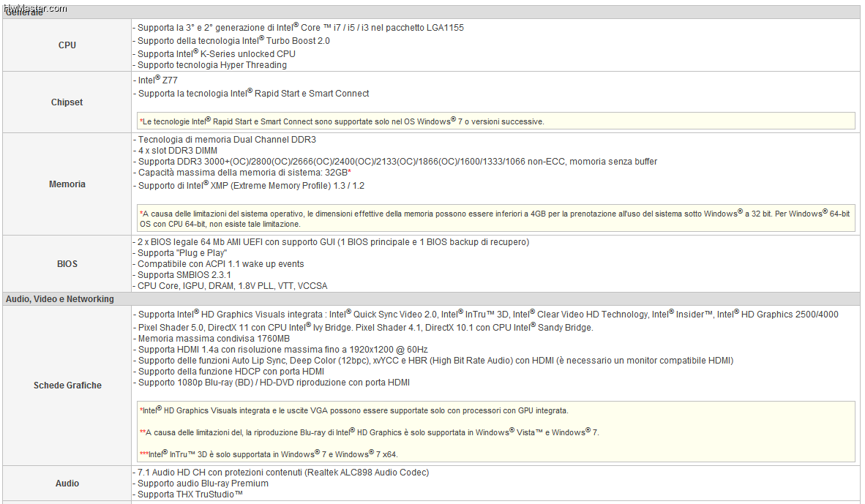
Task: Click the BIOS row label
Action: 67,263
